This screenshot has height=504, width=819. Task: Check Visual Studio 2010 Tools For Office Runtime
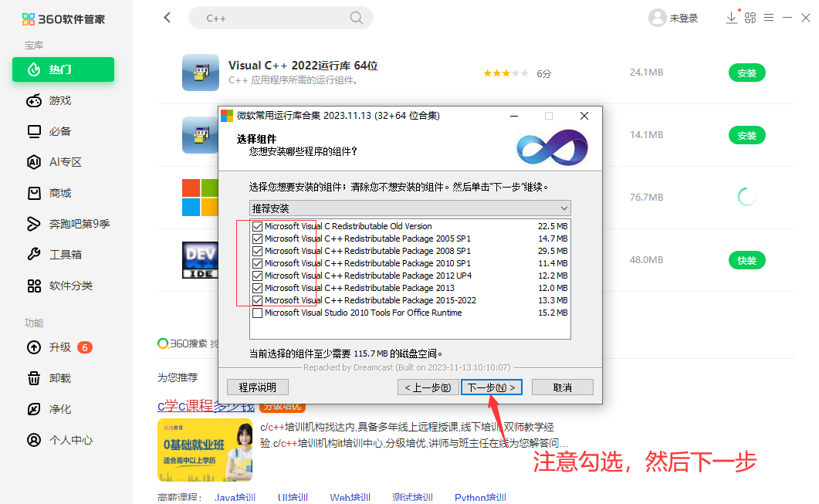tap(258, 313)
